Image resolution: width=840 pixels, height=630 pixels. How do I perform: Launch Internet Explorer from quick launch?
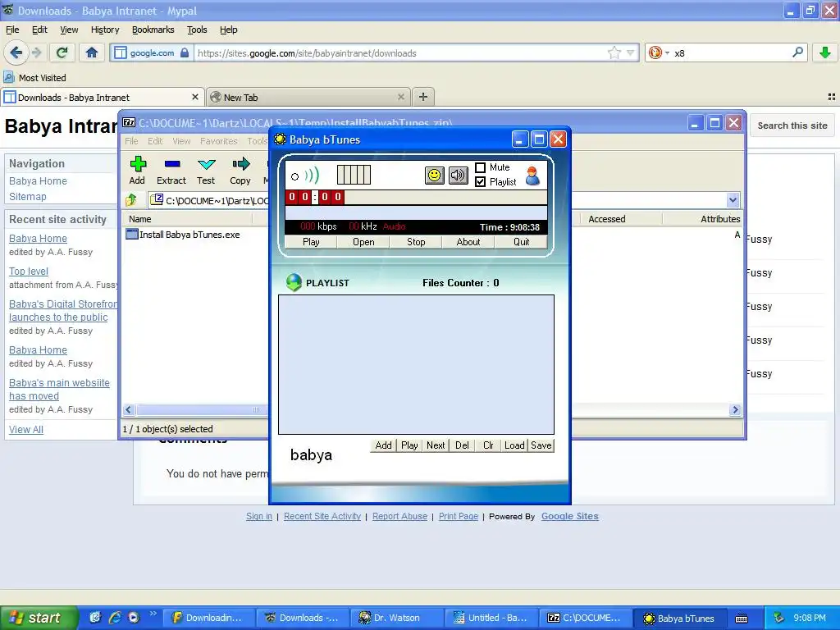pos(115,617)
